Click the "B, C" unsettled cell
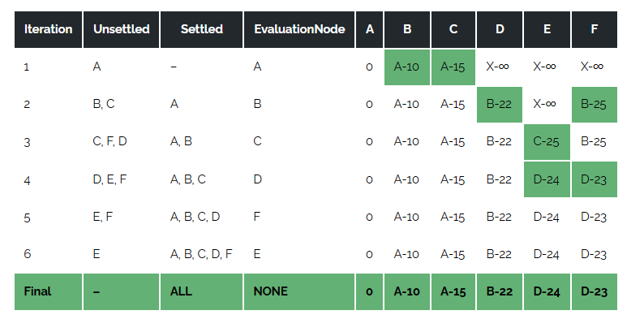This screenshot has width=644, height=332. pyautogui.click(x=104, y=104)
